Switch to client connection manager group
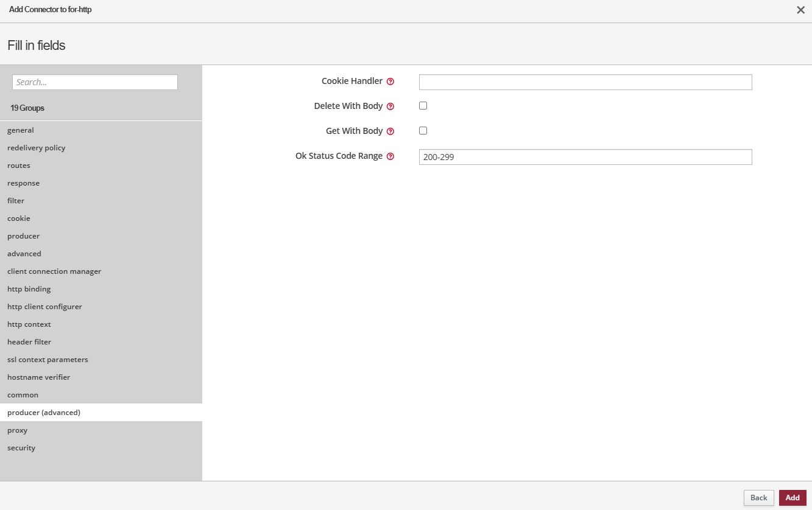 tap(54, 271)
